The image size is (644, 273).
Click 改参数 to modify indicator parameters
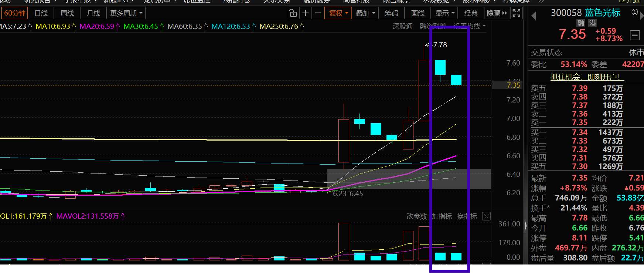point(416,216)
